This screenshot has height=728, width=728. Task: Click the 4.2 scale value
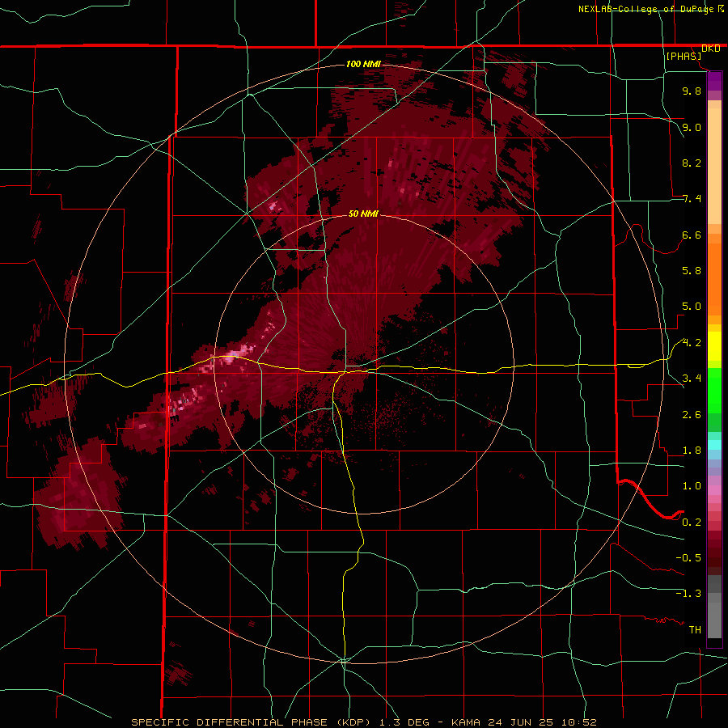pyautogui.click(x=692, y=343)
